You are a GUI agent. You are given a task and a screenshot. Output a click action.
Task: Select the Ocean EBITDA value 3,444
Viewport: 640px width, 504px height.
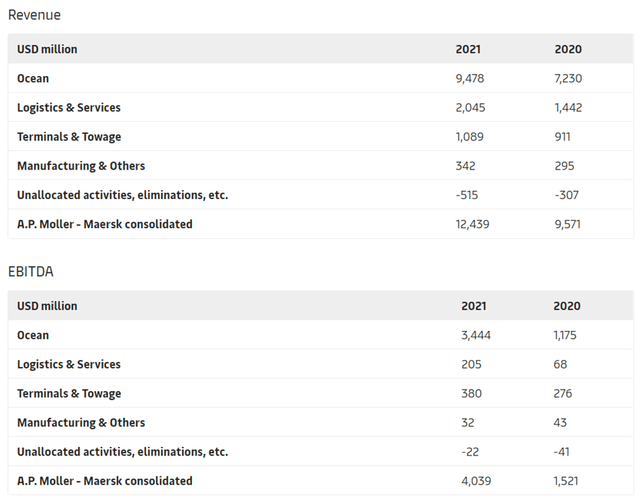click(x=477, y=335)
